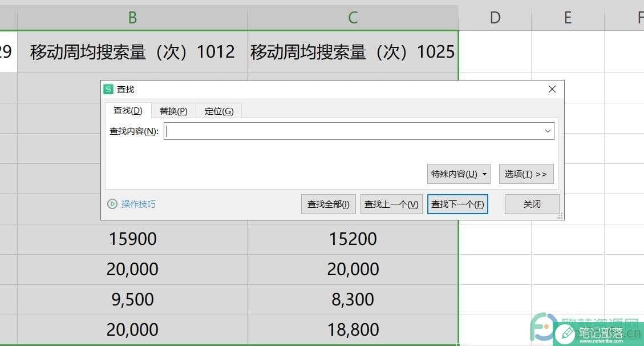Click the 查找上一个(V) button

[x=391, y=204]
